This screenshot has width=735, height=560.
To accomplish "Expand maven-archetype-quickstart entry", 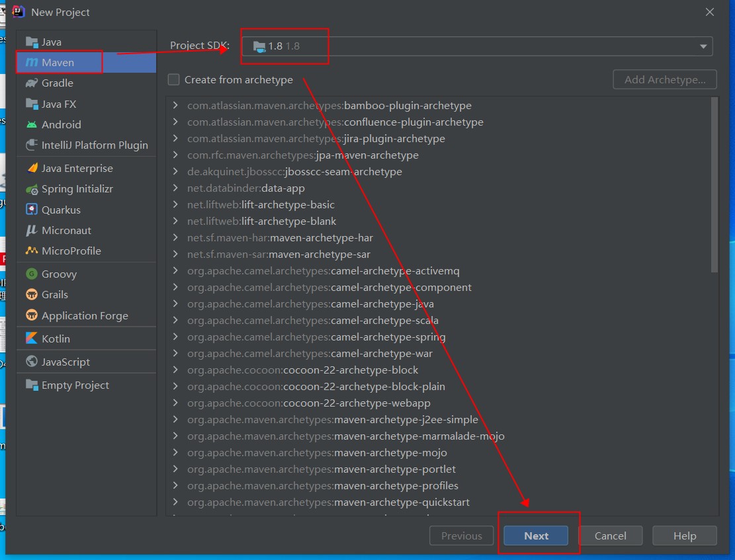I will 175,502.
